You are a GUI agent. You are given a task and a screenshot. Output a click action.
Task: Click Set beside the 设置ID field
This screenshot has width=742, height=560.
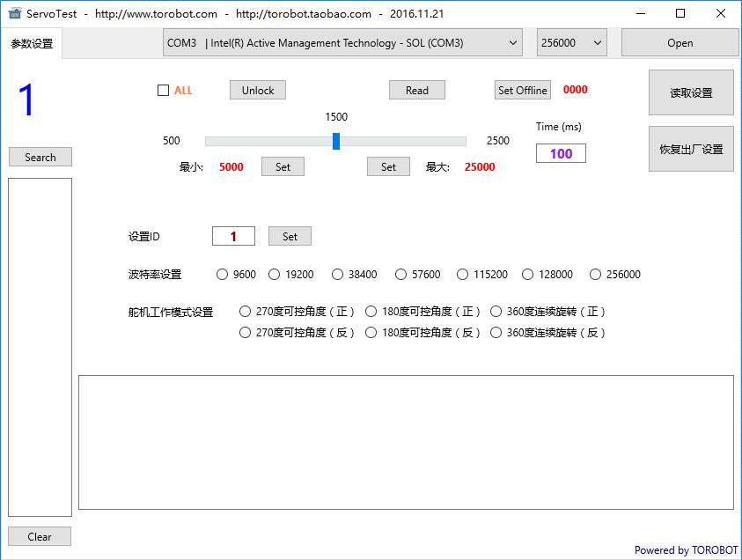(290, 236)
